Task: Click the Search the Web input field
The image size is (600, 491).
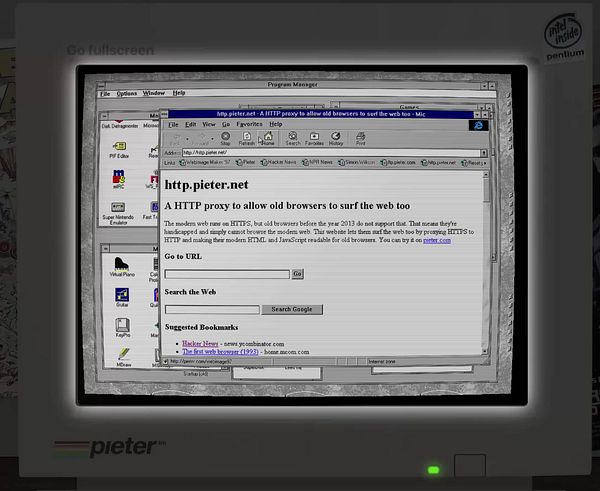Action: click(212, 310)
